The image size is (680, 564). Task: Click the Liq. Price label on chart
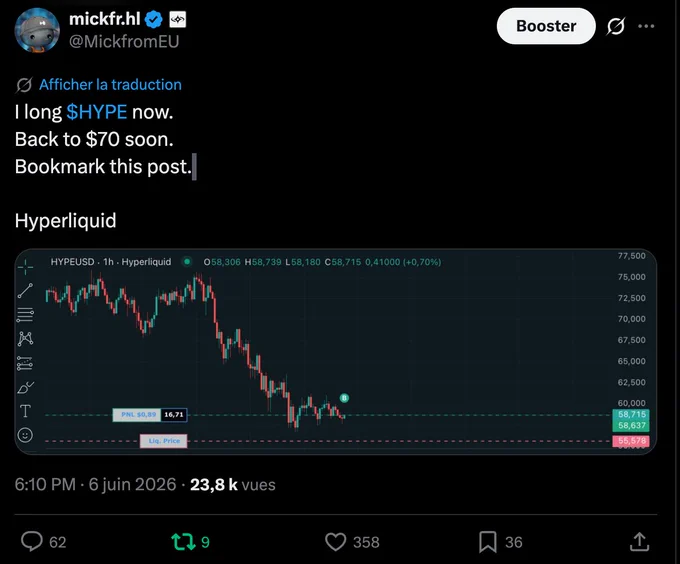tap(163, 441)
